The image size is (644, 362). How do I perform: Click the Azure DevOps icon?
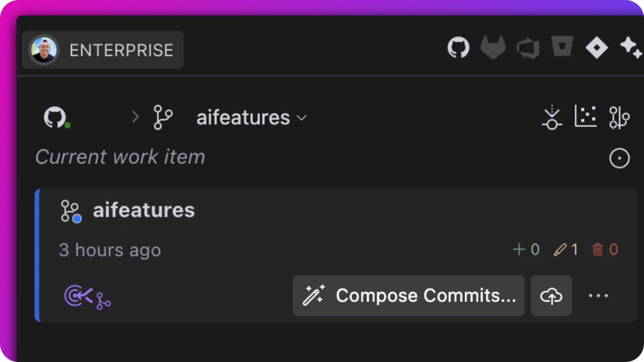pos(528,47)
